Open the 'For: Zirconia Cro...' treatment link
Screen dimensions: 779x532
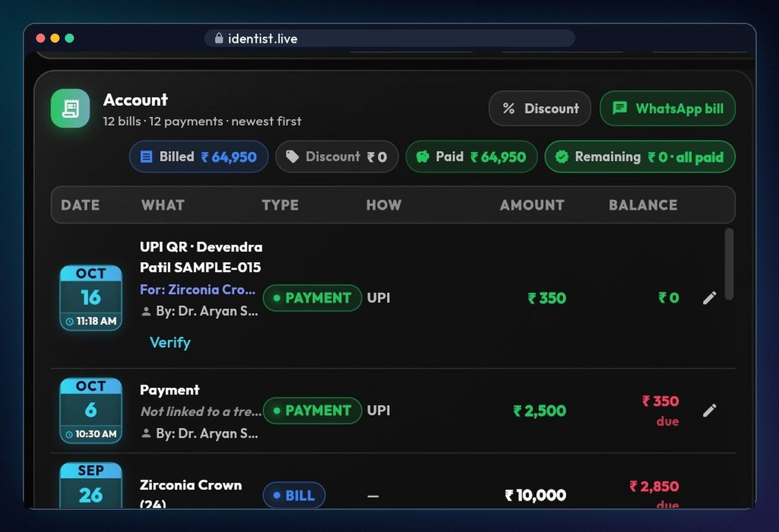pos(198,289)
